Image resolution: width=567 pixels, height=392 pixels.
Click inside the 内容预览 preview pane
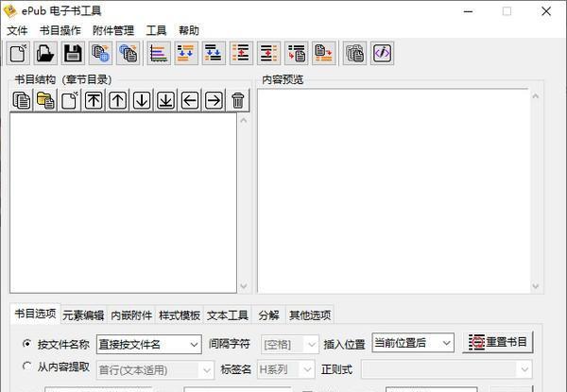393,191
